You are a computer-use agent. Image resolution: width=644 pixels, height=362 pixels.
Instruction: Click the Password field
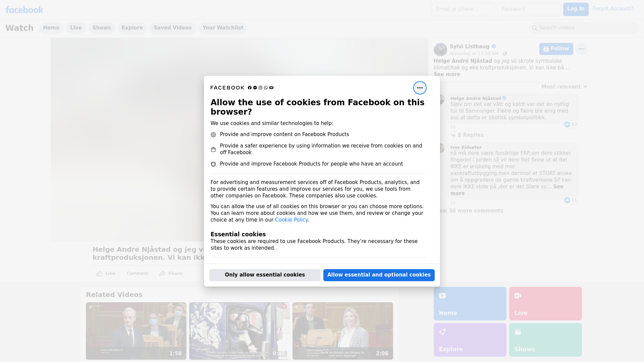click(x=529, y=9)
